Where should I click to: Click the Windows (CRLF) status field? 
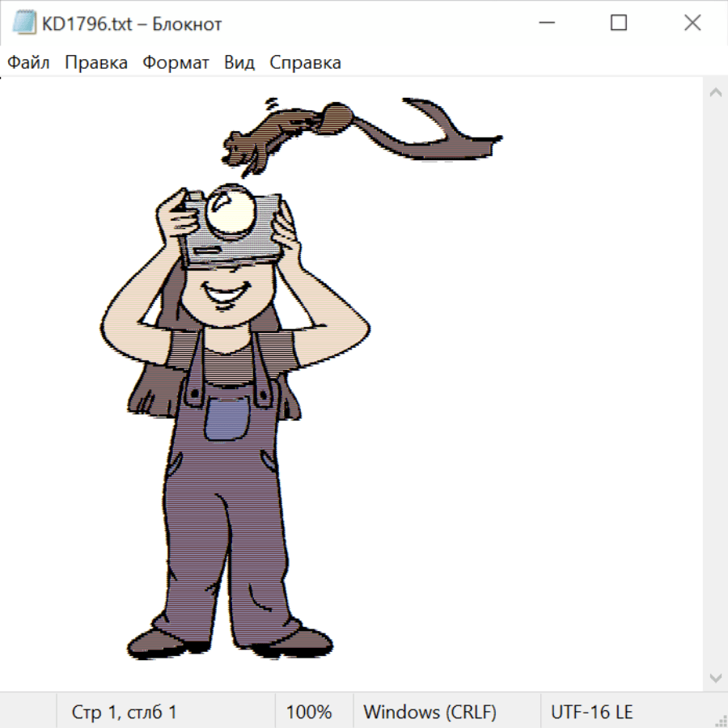click(x=430, y=712)
